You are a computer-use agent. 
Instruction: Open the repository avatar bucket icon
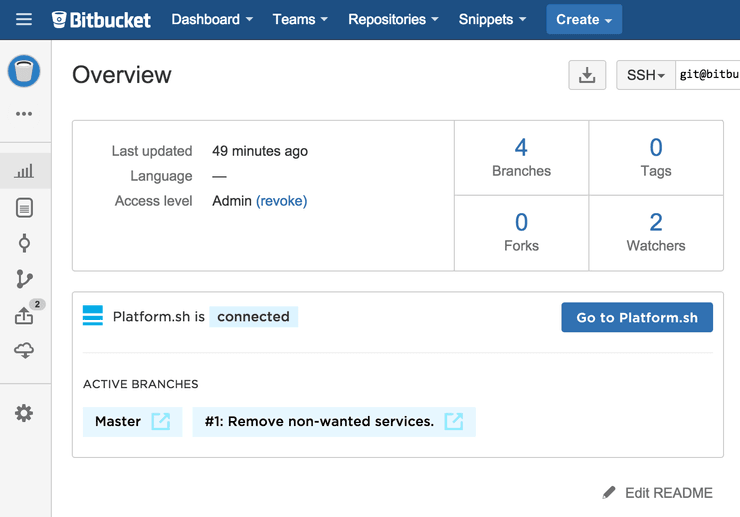coord(24,71)
